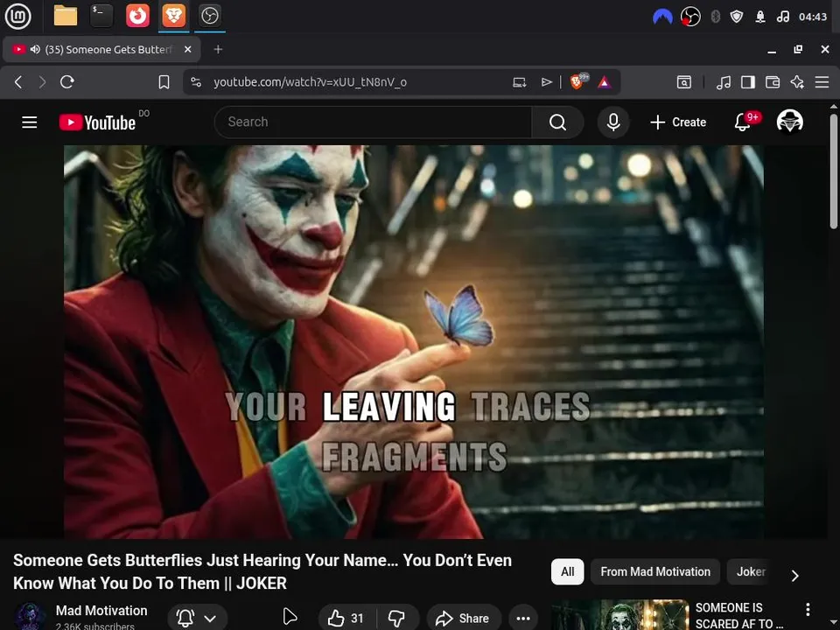Open the Bluetooth tray icon

715,17
